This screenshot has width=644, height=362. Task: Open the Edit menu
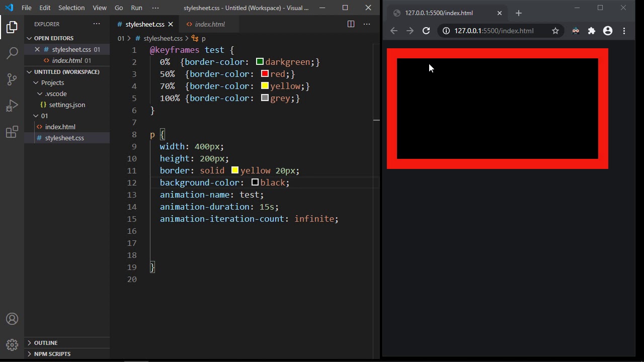tap(45, 8)
